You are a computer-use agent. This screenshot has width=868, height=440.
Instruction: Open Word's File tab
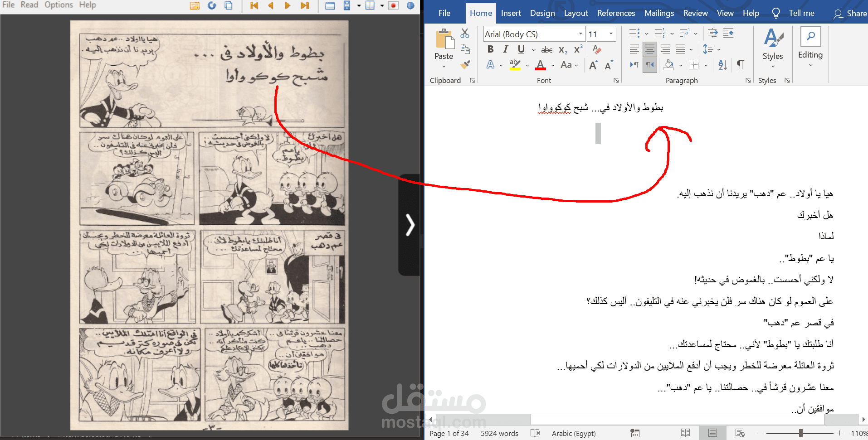pos(444,13)
